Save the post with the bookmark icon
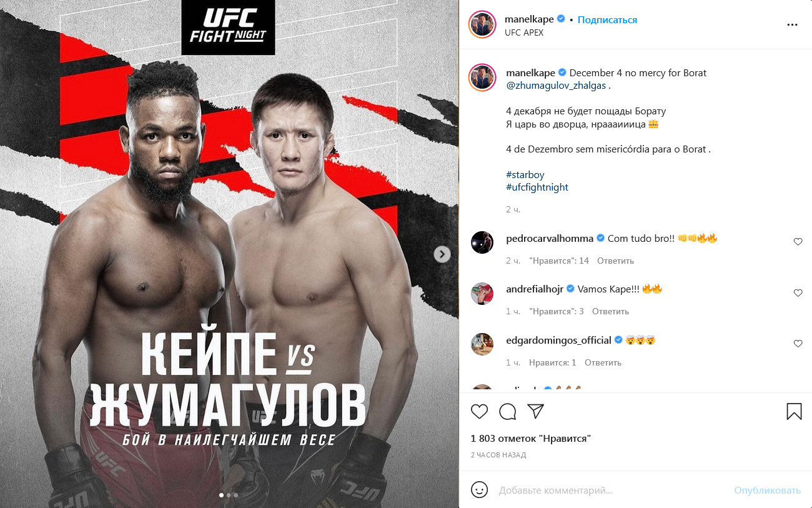812x508 pixels. click(x=794, y=411)
